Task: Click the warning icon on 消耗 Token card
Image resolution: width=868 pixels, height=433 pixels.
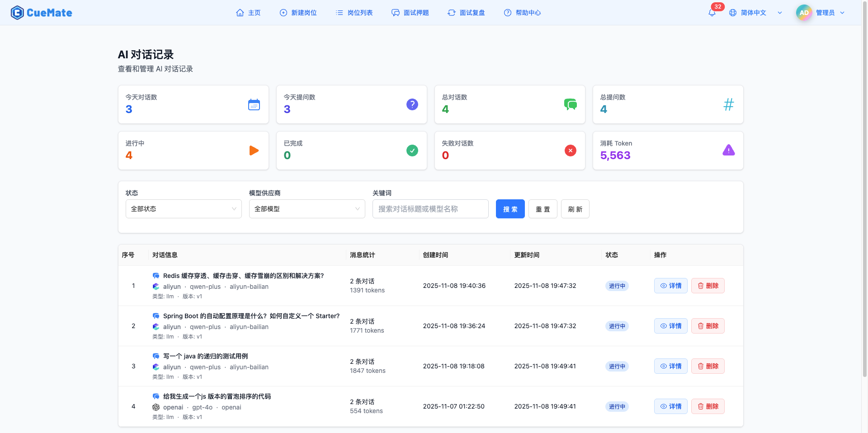Action: pyautogui.click(x=728, y=151)
